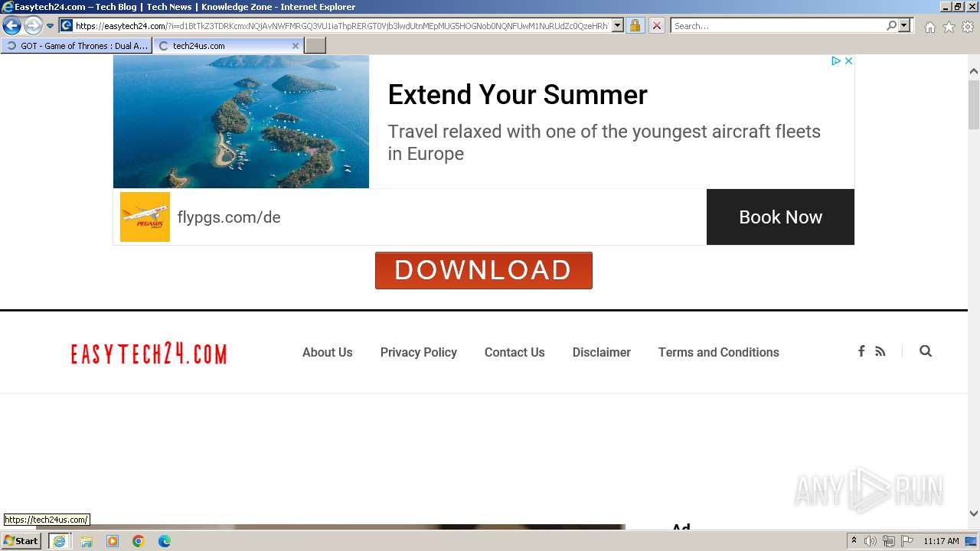Click the Facebook icon in header
The image size is (980, 551).
(861, 351)
